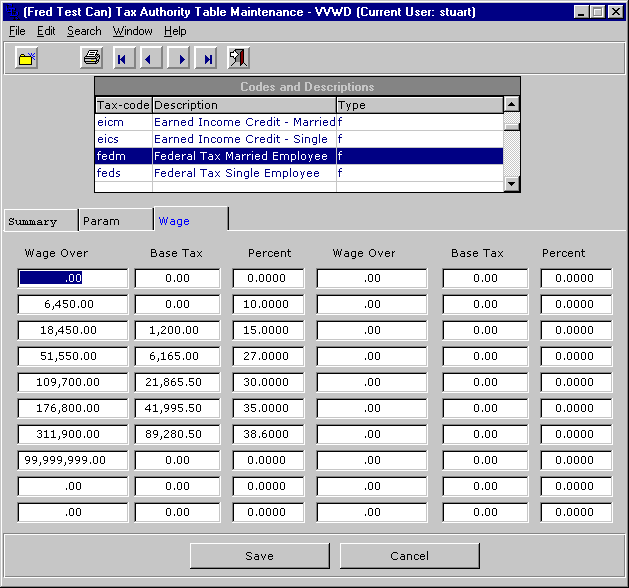
Task: Open the Search menu
Action: [84, 31]
